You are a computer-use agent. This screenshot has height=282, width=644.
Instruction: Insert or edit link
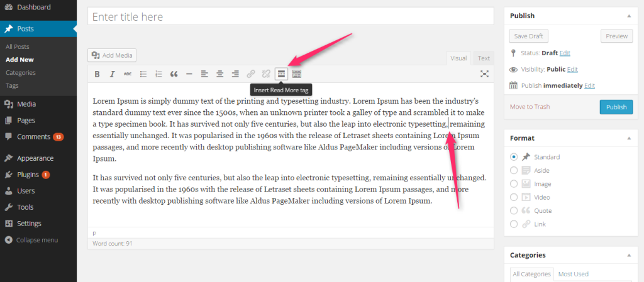(x=250, y=74)
